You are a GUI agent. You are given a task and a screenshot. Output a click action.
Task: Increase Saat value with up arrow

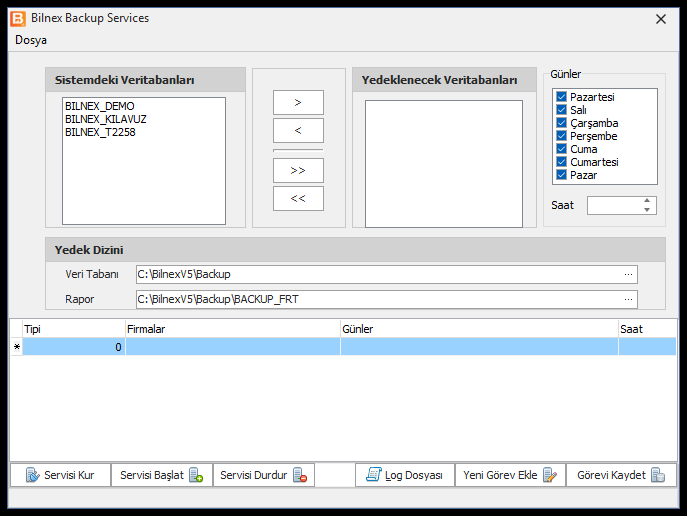pos(647,201)
